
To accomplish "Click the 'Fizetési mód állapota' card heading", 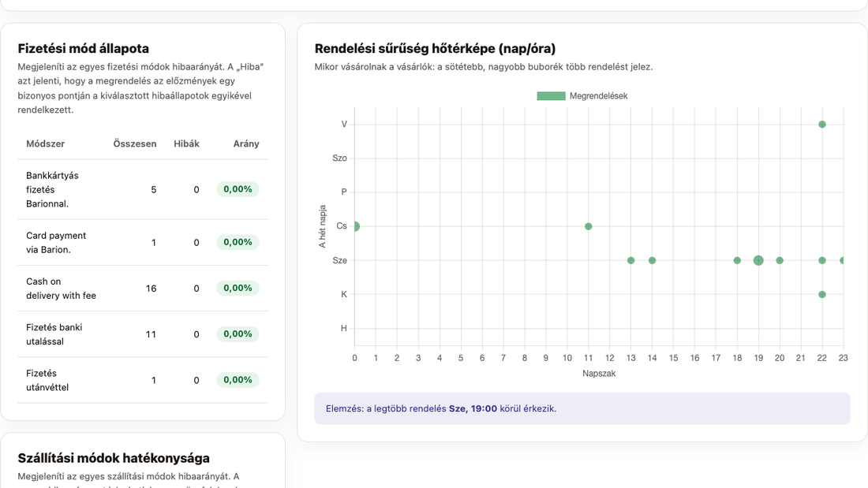I will 84,49.
